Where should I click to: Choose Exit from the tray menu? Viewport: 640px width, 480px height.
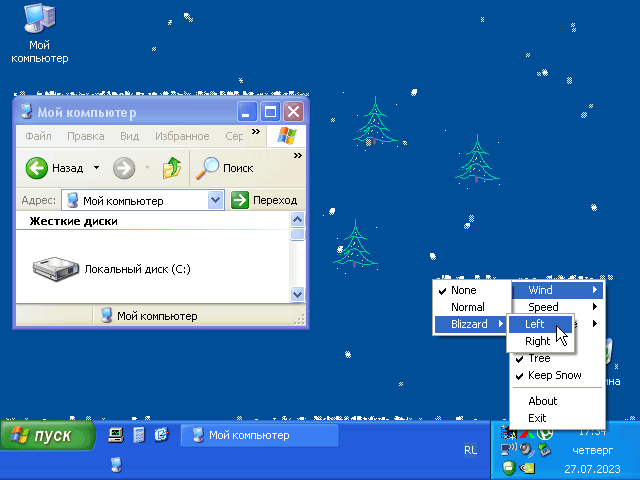[x=558, y=418]
